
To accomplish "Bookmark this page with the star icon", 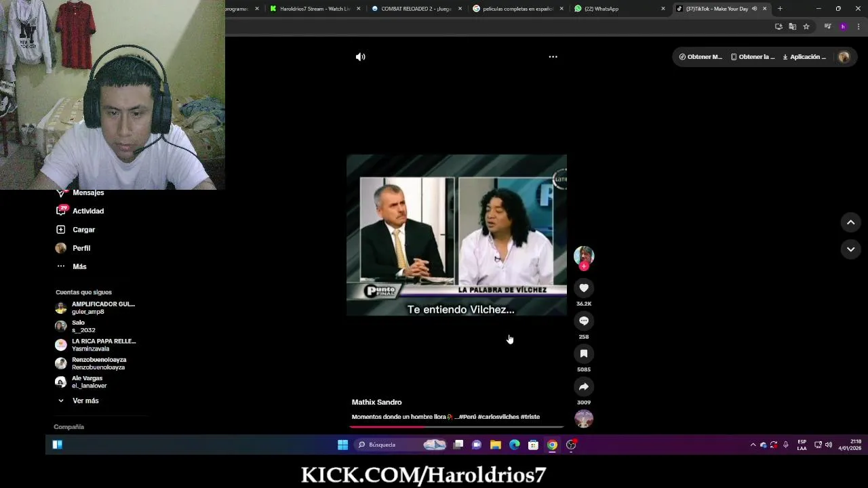I will [x=806, y=26].
